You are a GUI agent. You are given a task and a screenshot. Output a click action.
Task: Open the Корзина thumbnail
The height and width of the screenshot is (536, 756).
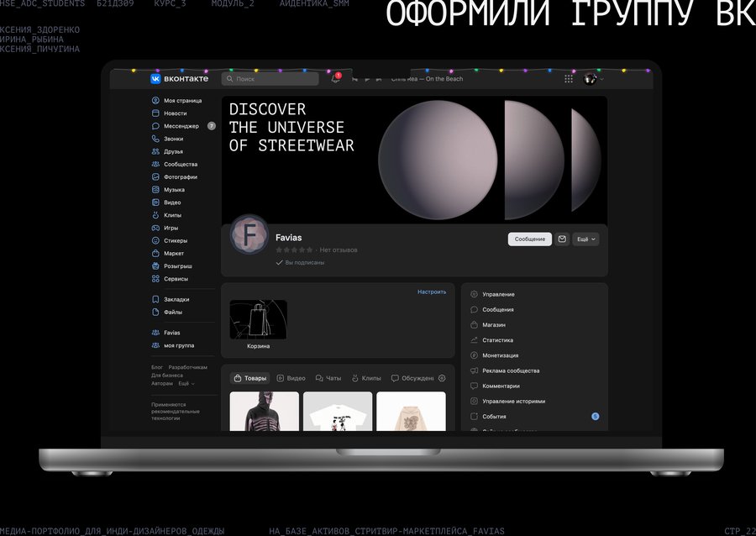tap(259, 319)
